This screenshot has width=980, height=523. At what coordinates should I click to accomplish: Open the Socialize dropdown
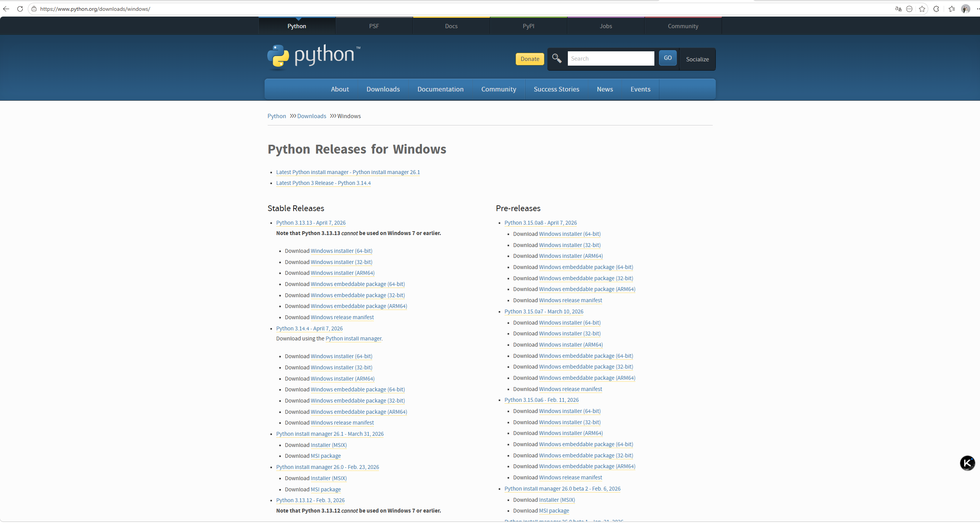(x=697, y=59)
